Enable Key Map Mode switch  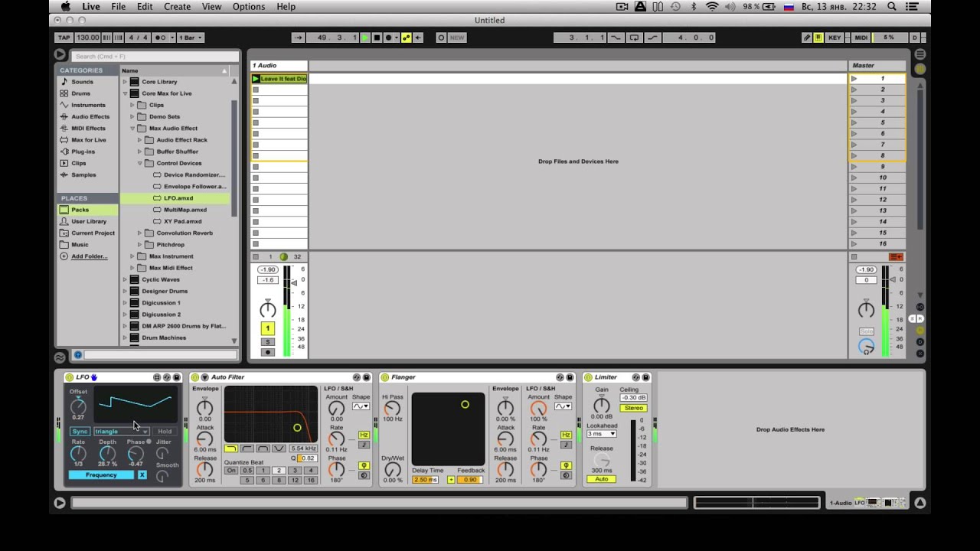[835, 37]
